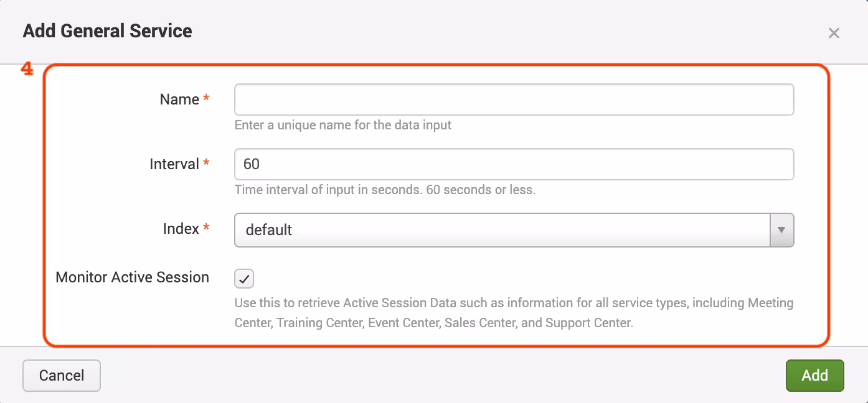This screenshot has height=403, width=868.
Task: Click the unique name help text
Action: tap(343, 125)
